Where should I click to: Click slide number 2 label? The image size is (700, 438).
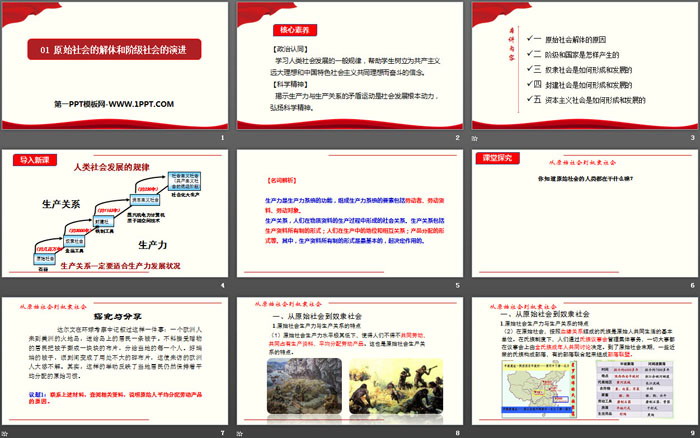458,138
